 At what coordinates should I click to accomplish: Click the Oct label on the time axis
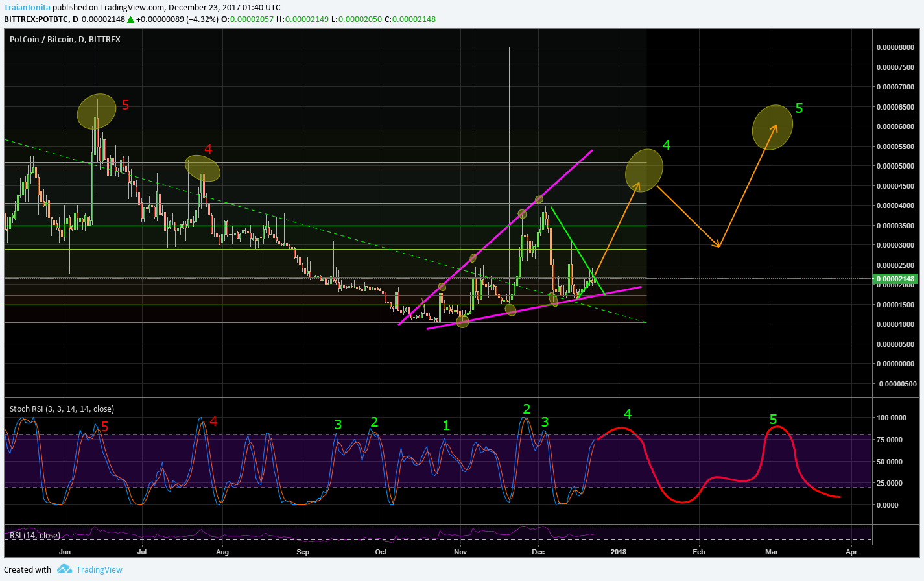(x=381, y=552)
